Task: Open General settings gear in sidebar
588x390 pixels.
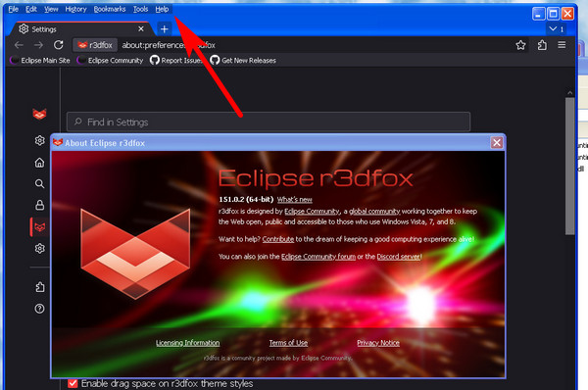Action: [39, 141]
